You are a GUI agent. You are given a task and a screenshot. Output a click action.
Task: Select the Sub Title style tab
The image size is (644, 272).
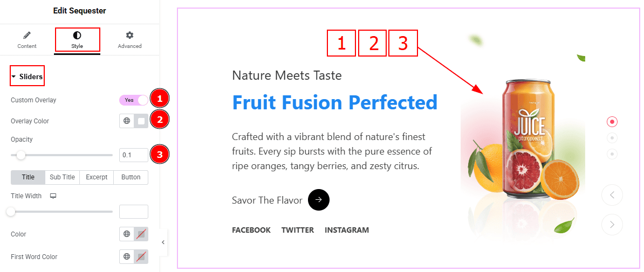click(63, 177)
